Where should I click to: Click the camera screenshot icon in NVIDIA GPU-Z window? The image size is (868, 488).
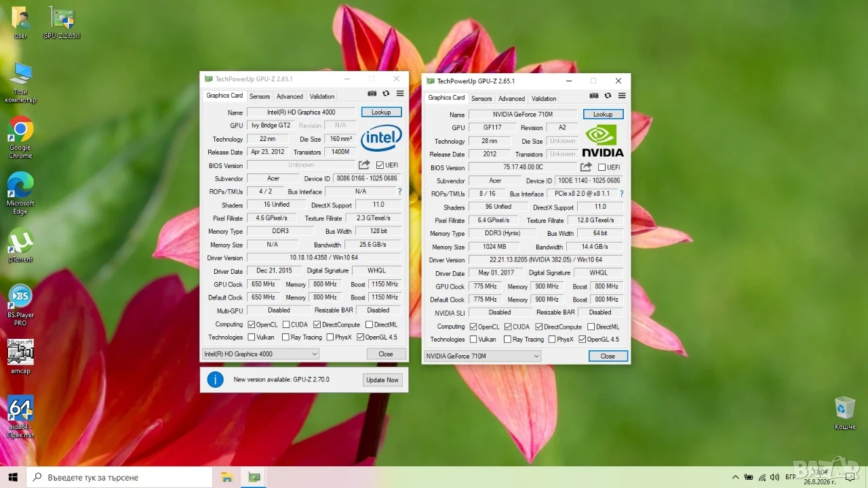594,96
